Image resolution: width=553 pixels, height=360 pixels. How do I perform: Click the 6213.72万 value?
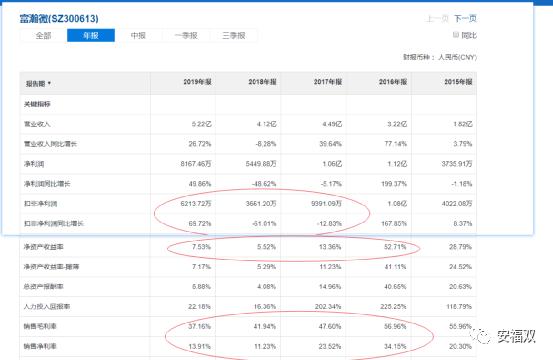[x=196, y=204]
